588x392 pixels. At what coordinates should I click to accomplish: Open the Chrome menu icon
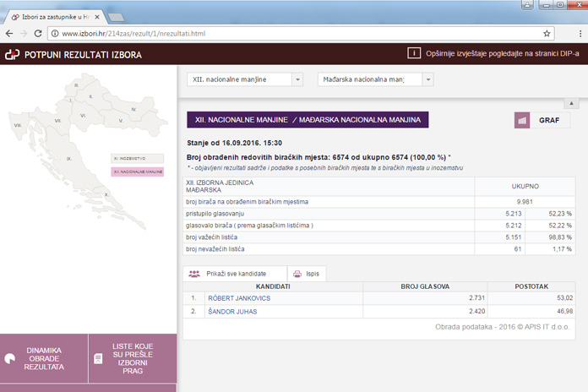(574, 34)
